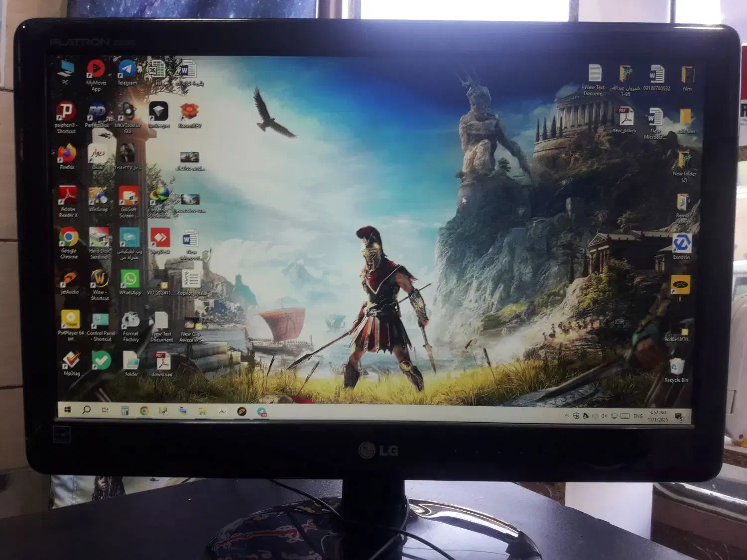The height and width of the screenshot is (560, 747).
Task: Open the taskbar volume control
Action: [604, 416]
